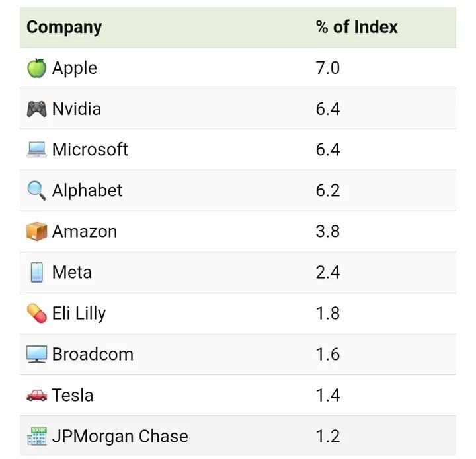
Task: Select the Apple company name text
Action: coord(75,68)
